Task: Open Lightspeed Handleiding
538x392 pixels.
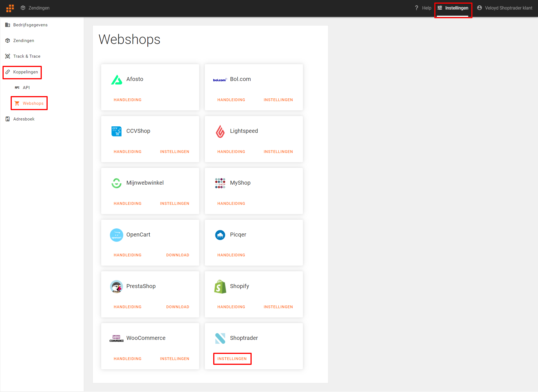Action: (231, 152)
